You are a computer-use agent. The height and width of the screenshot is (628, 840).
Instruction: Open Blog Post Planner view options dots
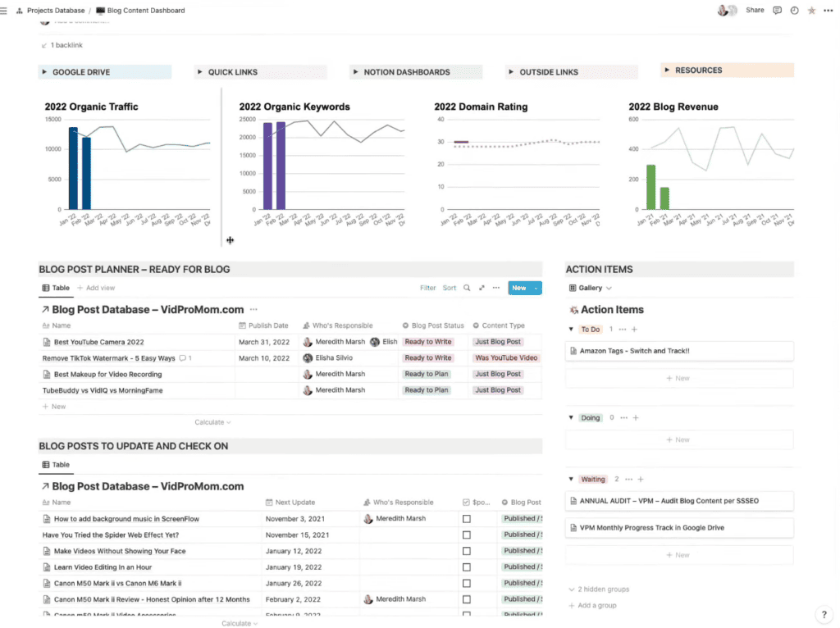496,288
